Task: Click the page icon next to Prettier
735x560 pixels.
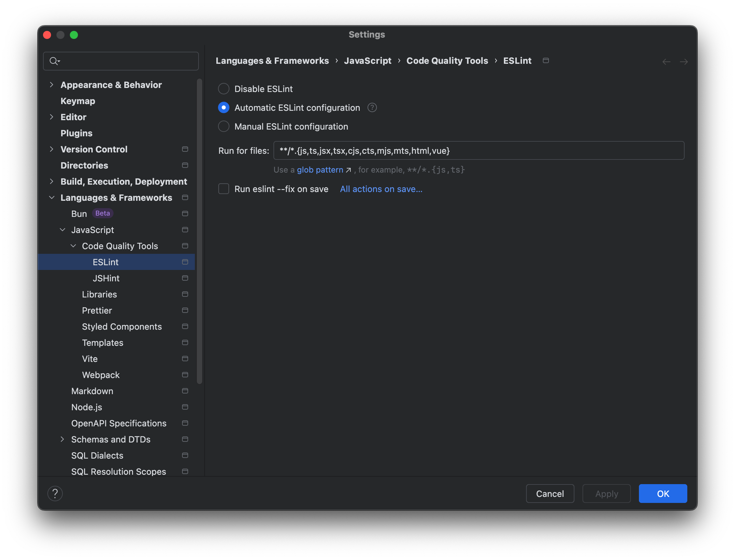Action: tap(185, 310)
